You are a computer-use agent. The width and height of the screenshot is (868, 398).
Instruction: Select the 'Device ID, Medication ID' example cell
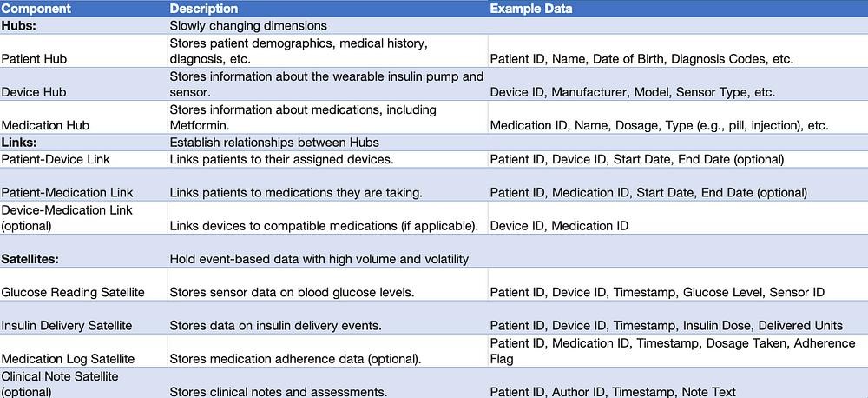pyautogui.click(x=559, y=225)
